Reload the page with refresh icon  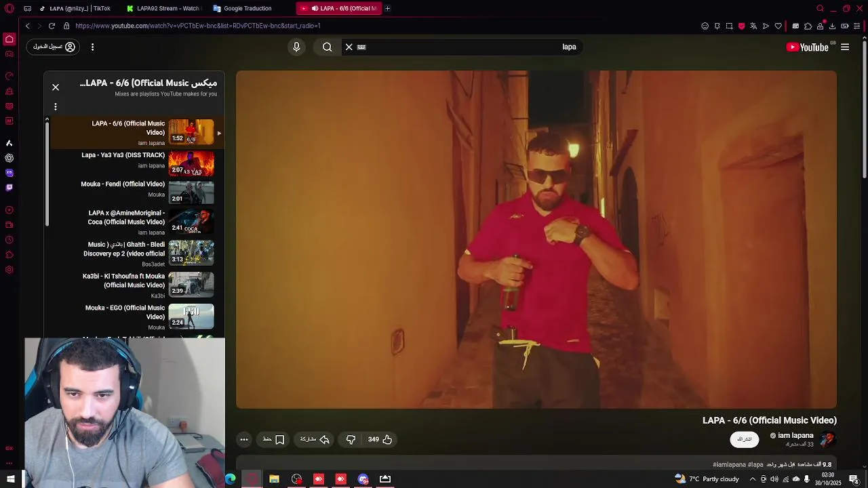tap(52, 26)
